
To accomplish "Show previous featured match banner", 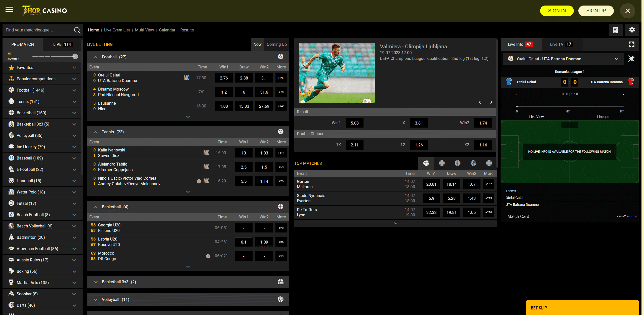I will [480, 102].
